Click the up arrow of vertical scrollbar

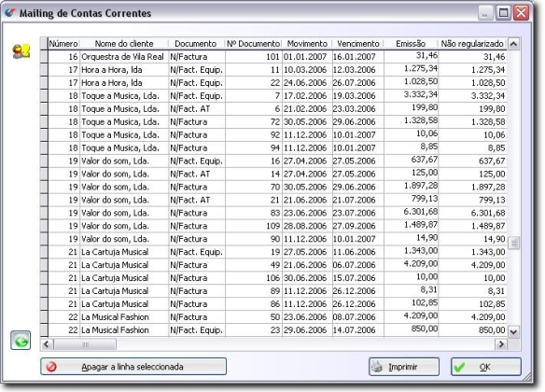click(x=513, y=44)
